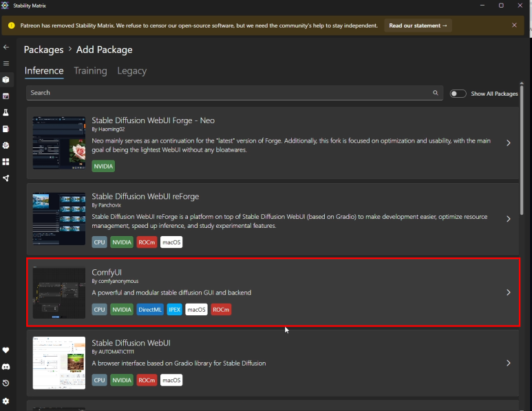
Task: Switch to the Inference tab
Action: [x=44, y=71]
